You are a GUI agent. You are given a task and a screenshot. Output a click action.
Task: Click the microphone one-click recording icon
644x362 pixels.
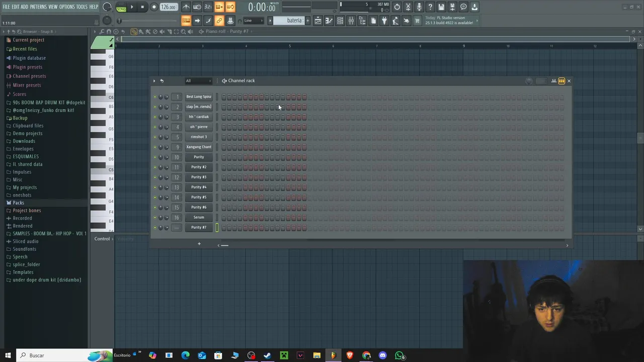[x=419, y=7]
